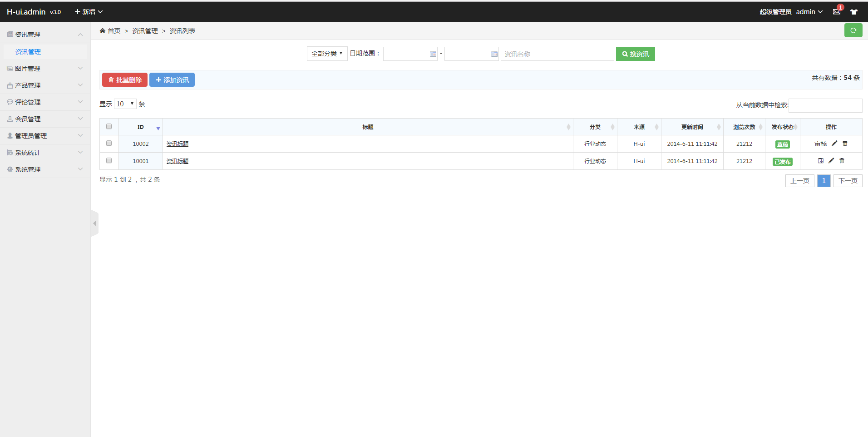Open the 资讯标题 link in row 10002

[178, 144]
